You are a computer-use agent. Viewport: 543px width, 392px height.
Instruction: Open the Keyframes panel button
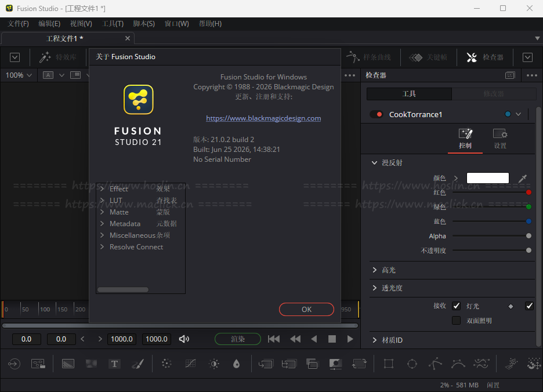428,57
